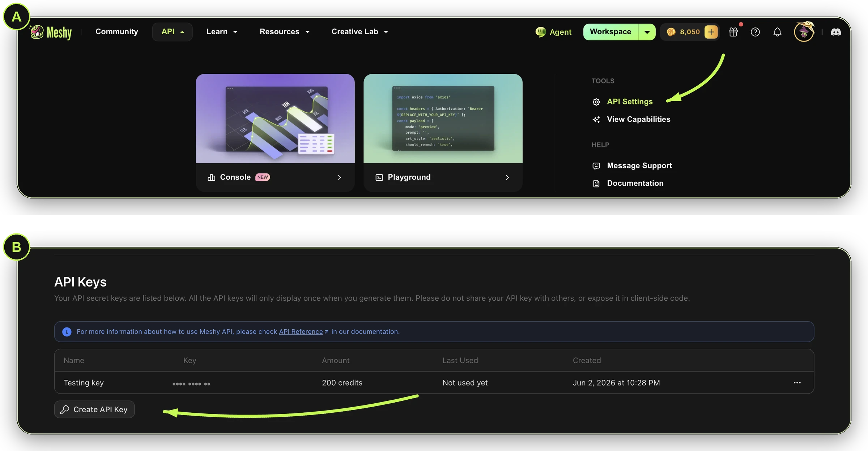Select Message Support under Help
868x451 pixels.
click(x=639, y=166)
